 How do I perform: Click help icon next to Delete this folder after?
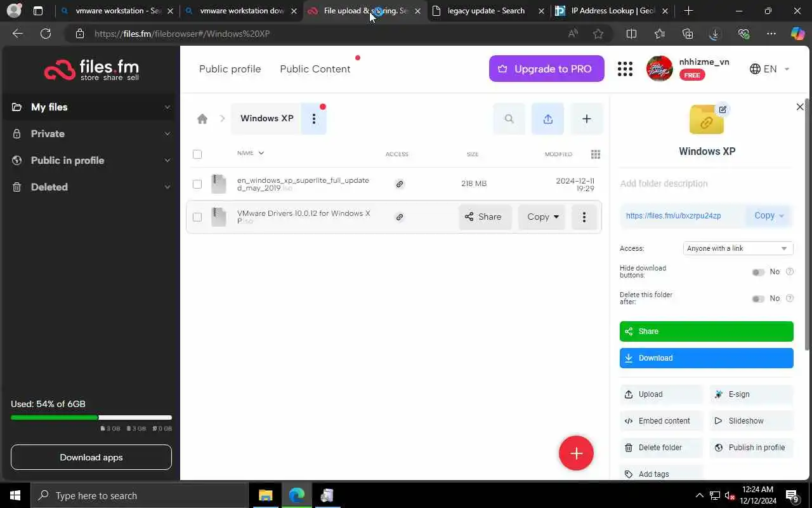coord(790,298)
